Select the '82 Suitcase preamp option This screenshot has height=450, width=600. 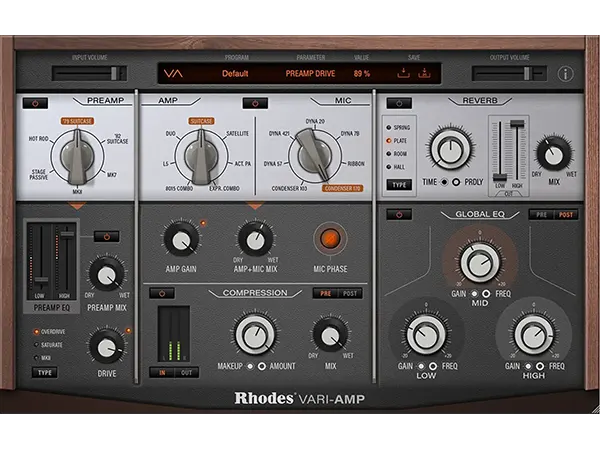pyautogui.click(x=117, y=139)
